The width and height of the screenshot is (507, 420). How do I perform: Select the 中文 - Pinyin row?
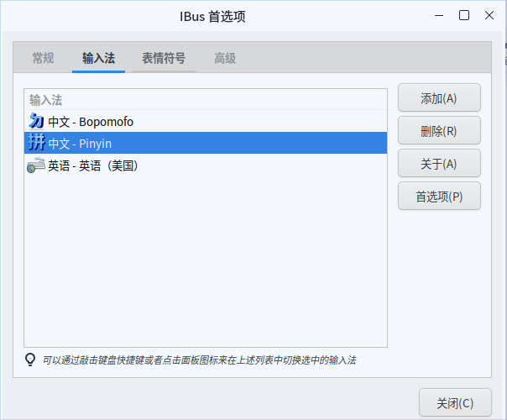pos(206,143)
